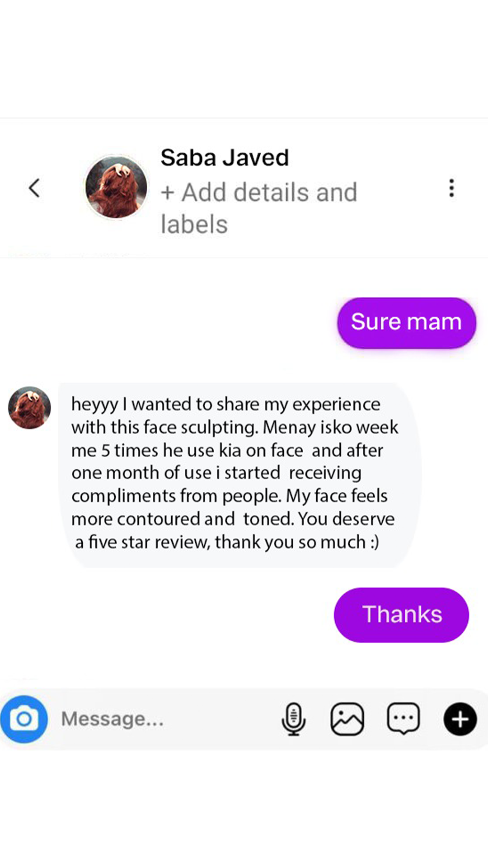Tap the small avatar beside the received message

click(x=29, y=407)
